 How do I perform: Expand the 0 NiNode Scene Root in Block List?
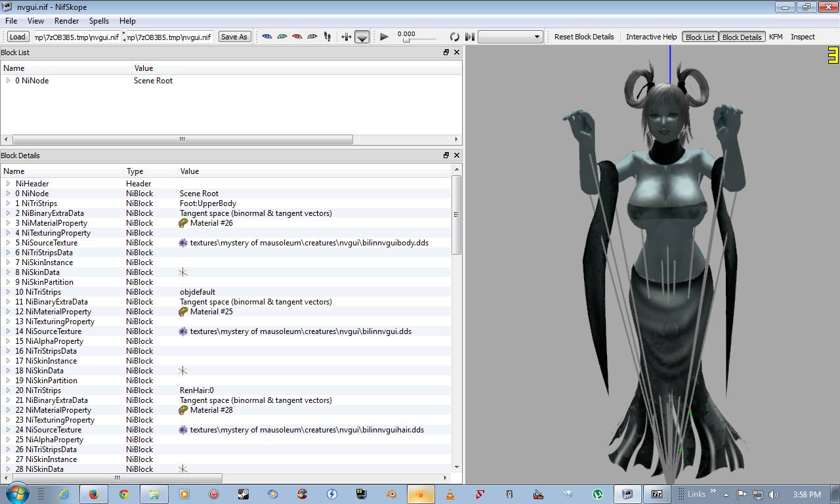click(8, 81)
